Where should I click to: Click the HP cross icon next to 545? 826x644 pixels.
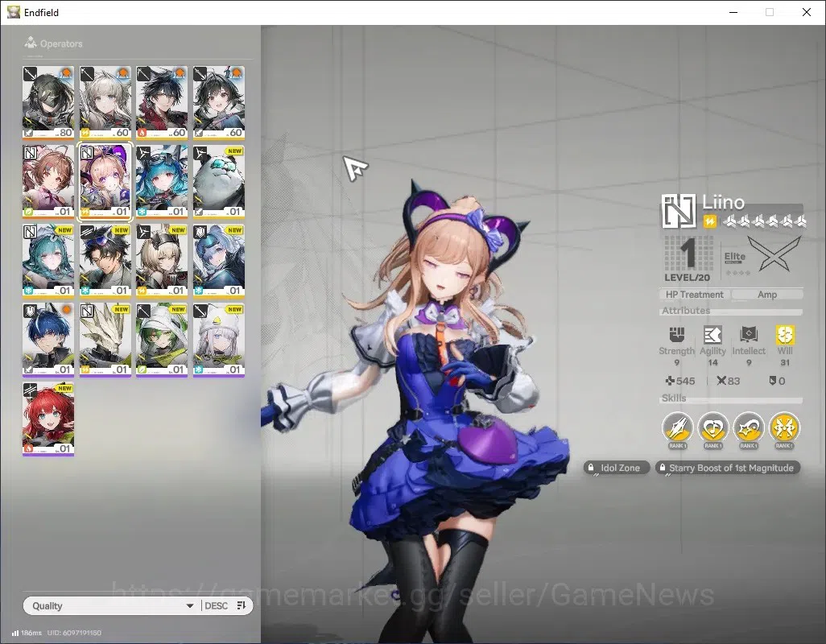point(670,380)
